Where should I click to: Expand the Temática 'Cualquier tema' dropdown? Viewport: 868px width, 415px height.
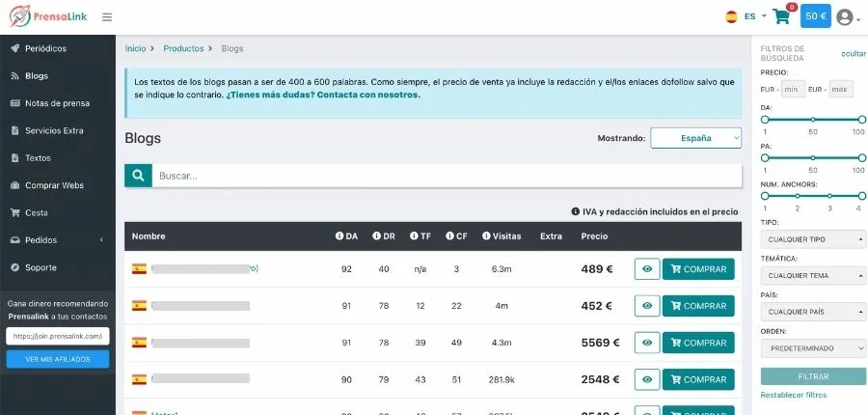[812, 275]
